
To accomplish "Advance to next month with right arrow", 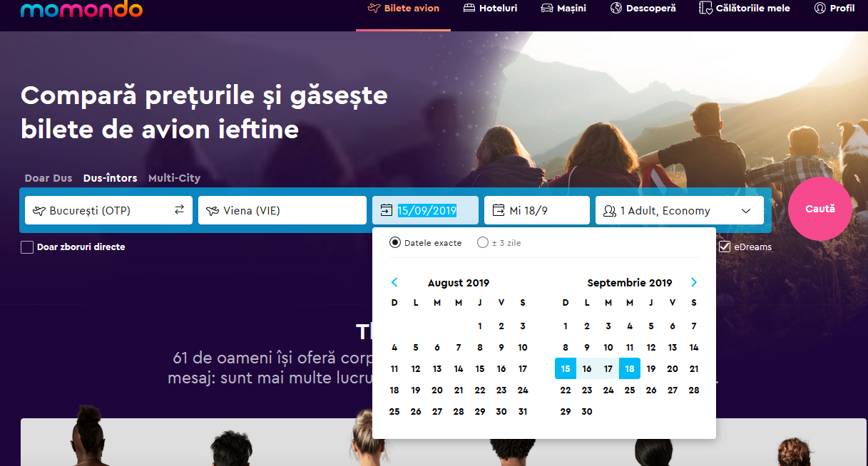I will point(694,282).
